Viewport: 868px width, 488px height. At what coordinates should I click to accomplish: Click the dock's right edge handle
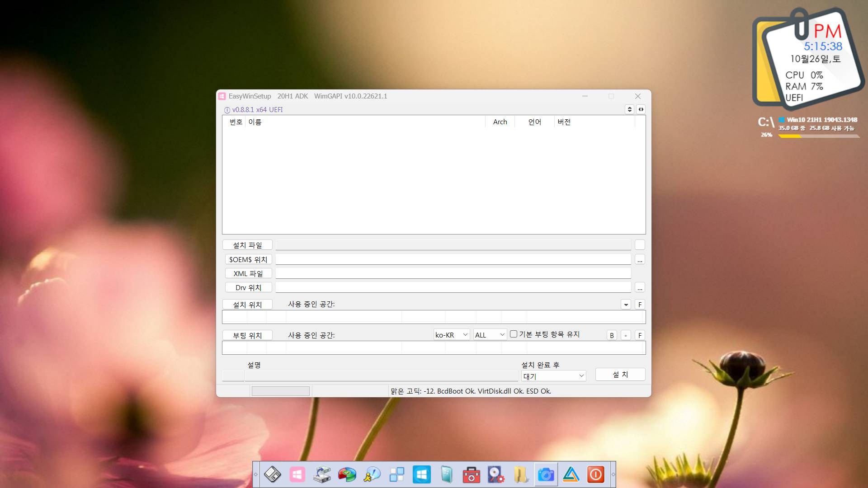coord(613,474)
